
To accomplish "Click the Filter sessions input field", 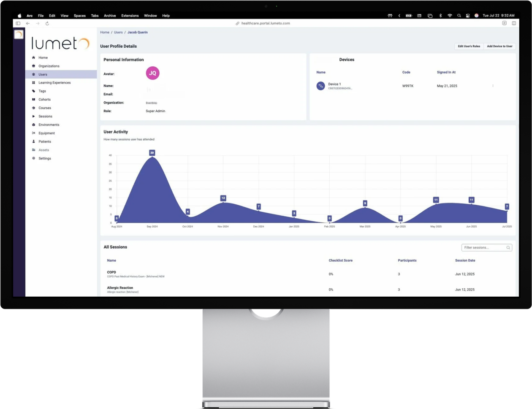I will [487, 248].
